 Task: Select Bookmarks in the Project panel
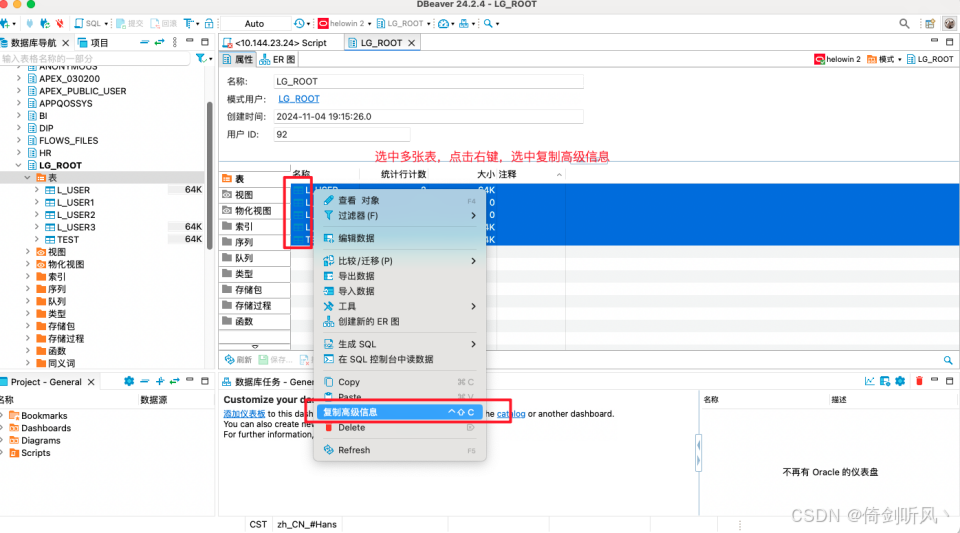[x=44, y=416]
